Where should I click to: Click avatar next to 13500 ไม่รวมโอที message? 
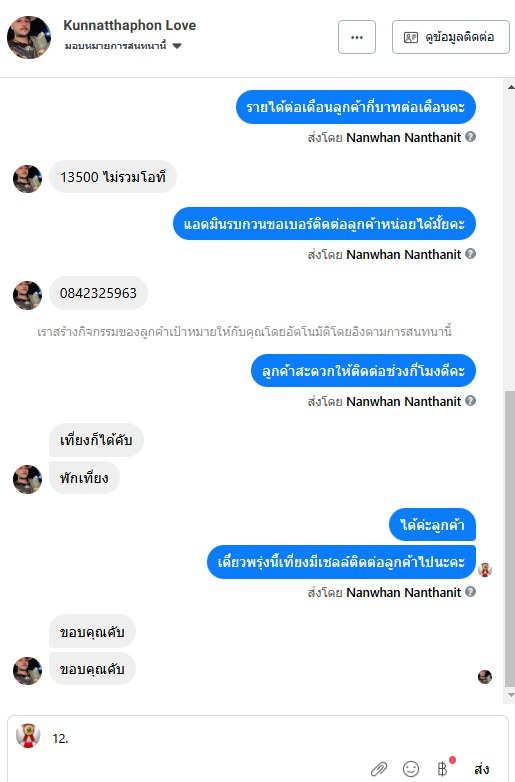[x=27, y=179]
